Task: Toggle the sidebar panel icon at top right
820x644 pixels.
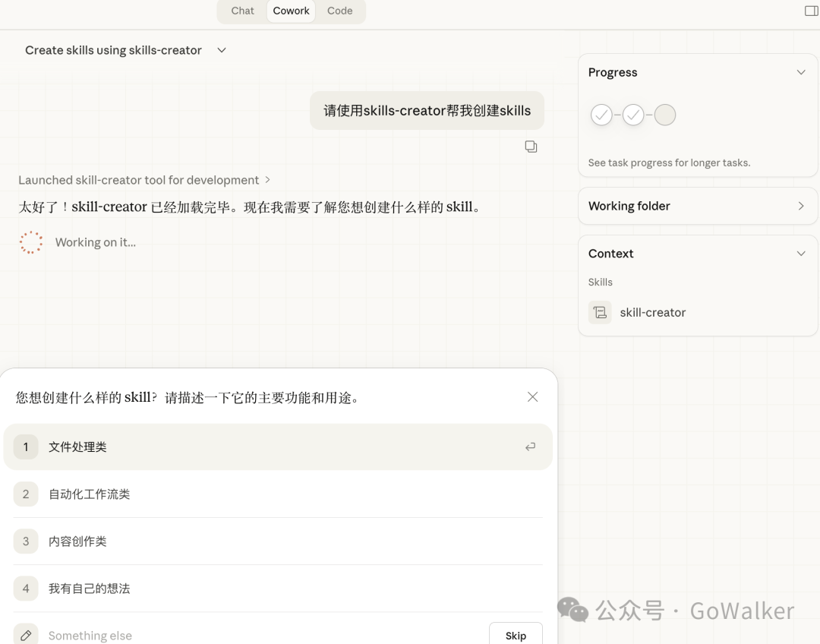Action: (x=811, y=11)
